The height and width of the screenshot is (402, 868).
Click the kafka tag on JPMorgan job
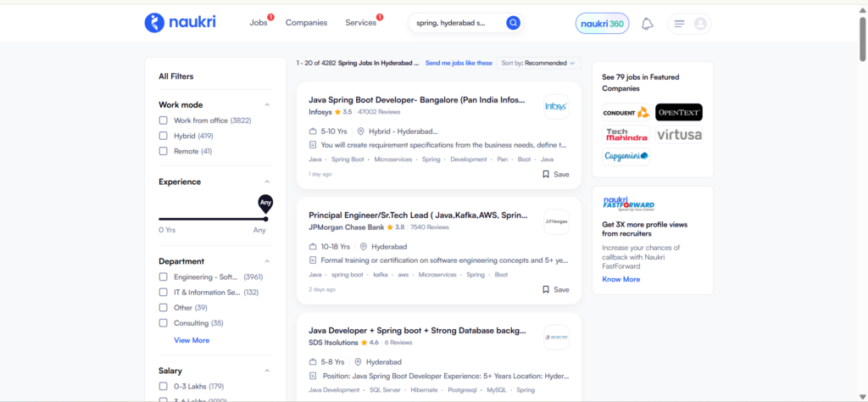point(381,275)
